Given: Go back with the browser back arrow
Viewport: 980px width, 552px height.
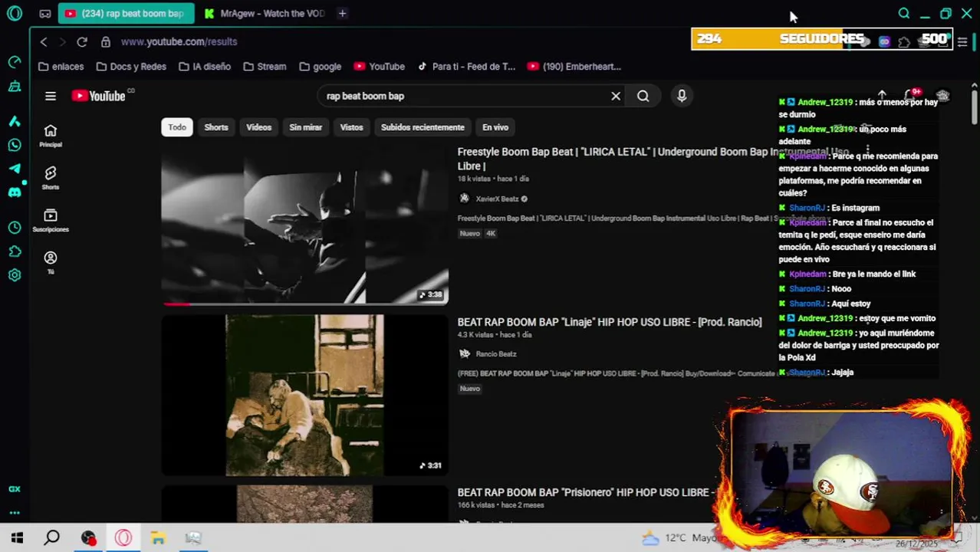Looking at the screenshot, I should [44, 41].
